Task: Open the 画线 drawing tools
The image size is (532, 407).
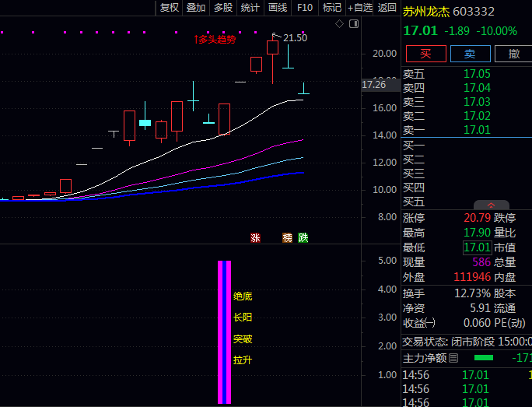Action: point(278,8)
